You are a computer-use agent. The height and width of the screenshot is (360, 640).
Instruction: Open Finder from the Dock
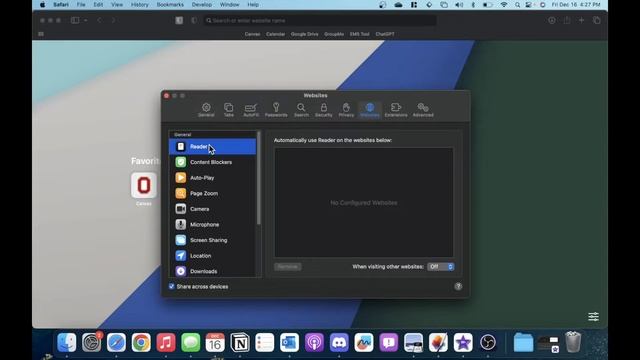[67, 342]
